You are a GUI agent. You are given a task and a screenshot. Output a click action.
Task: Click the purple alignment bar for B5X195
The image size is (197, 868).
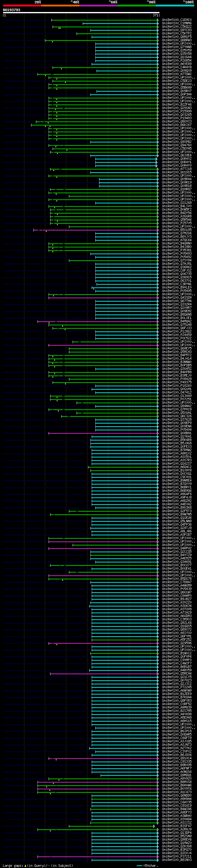pyautogui.click(x=96, y=230)
